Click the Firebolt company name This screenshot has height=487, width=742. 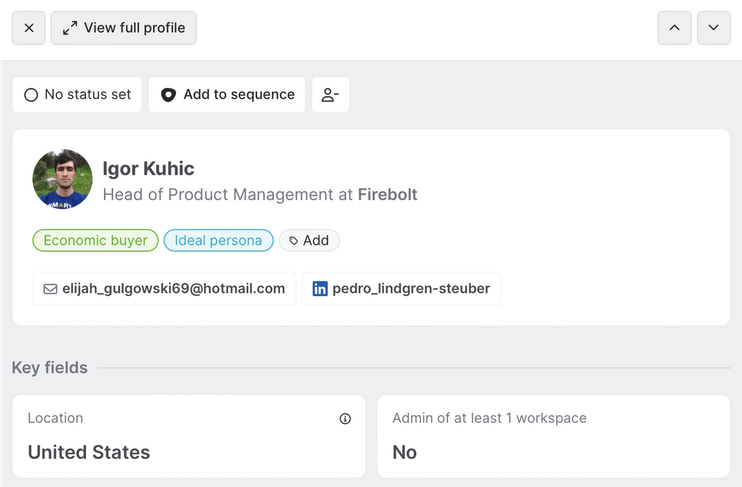point(388,195)
